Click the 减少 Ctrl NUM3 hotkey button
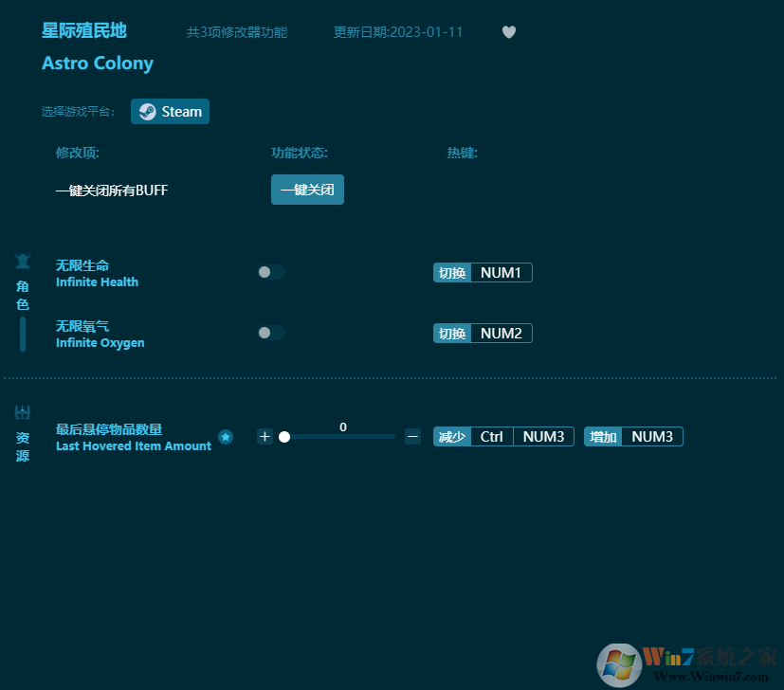784x690 pixels. (503, 437)
